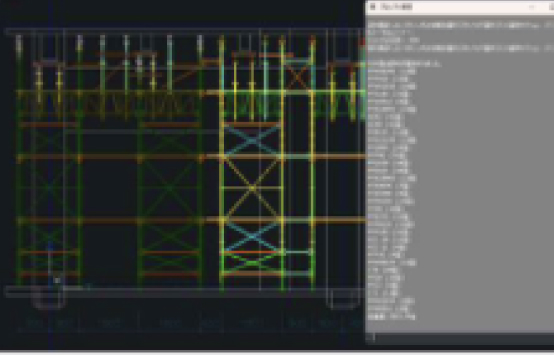The height and width of the screenshot is (364, 554).
Task: Click the command input line at bottom of text window
Action: pyautogui.click(x=460, y=338)
